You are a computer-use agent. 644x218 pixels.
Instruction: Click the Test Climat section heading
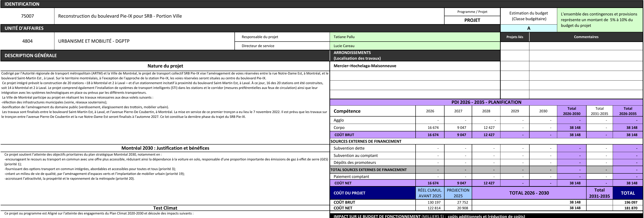pyautogui.click(x=165, y=208)
